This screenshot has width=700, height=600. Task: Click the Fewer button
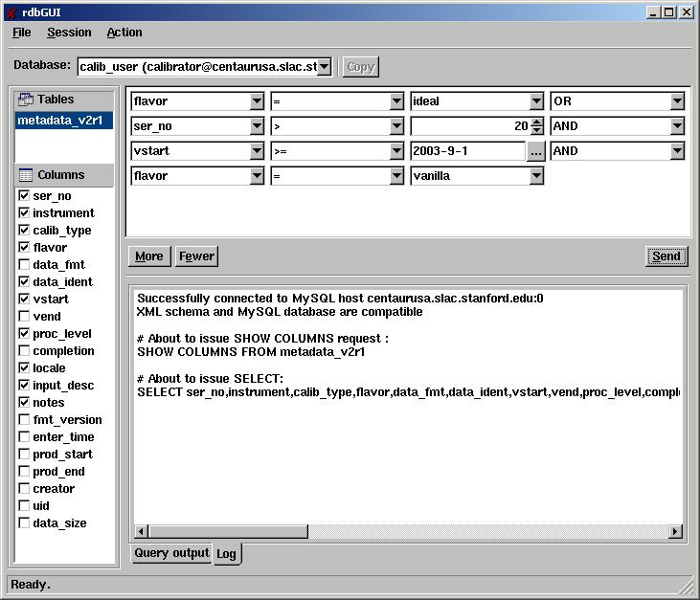pos(196,256)
